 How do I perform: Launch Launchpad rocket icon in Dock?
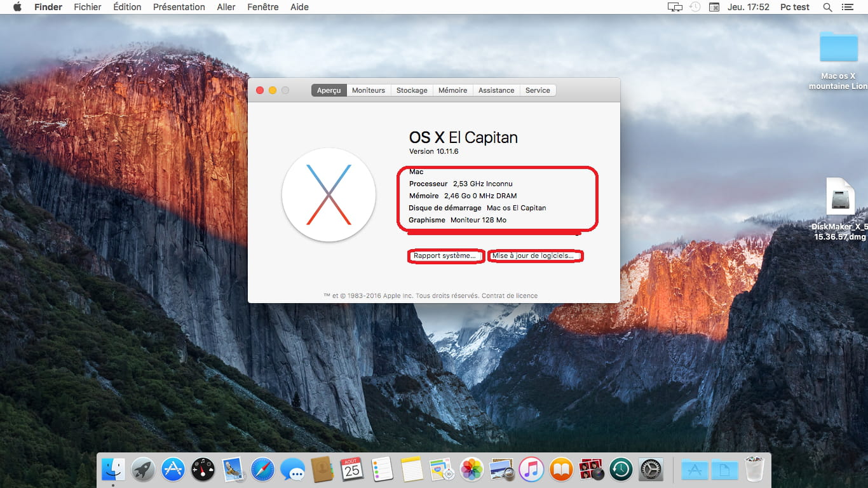[x=144, y=470]
